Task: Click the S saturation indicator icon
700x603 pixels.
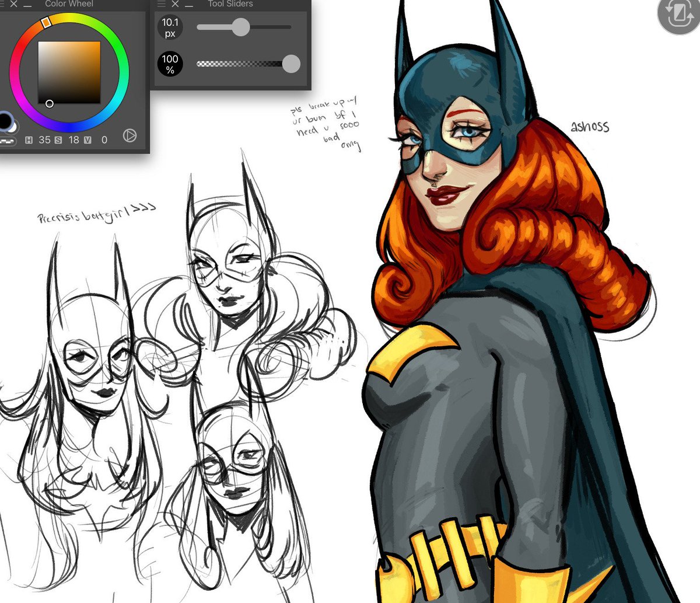Action: (x=58, y=140)
